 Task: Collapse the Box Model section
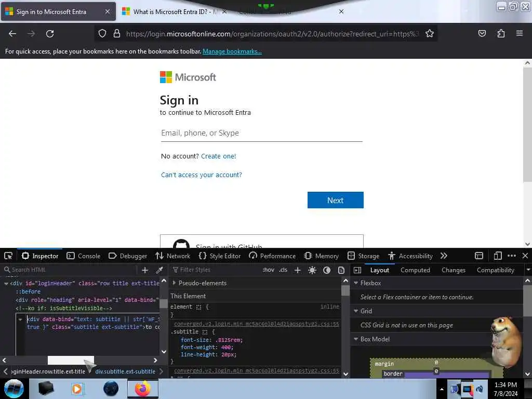click(356, 339)
